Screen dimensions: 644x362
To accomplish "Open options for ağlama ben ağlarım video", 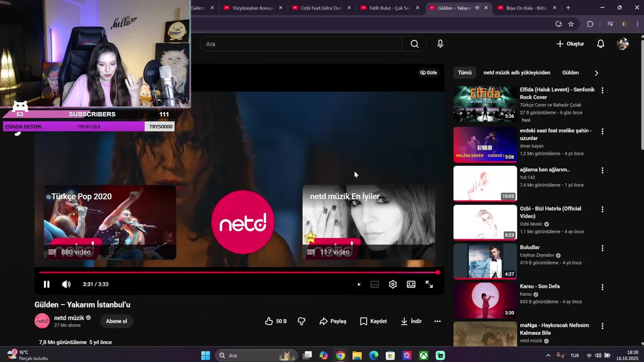I will pyautogui.click(x=602, y=170).
